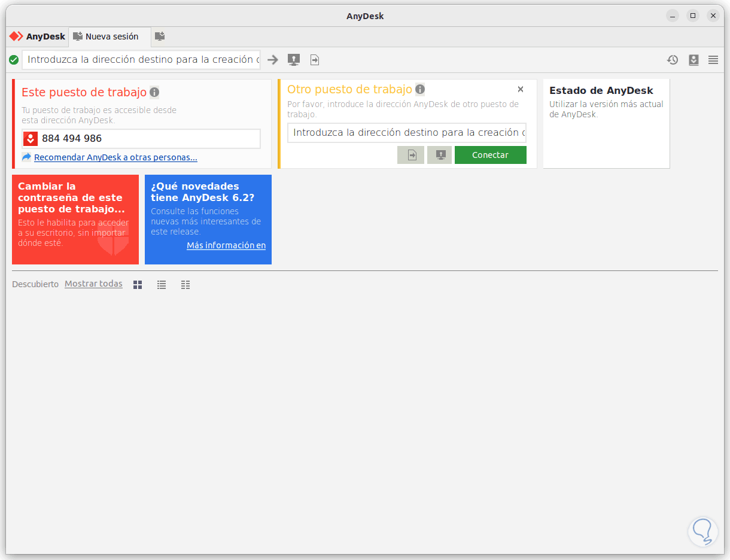The width and height of the screenshot is (730, 560).
Task: Click file transfer button next to Conectar
Action: 410,155
